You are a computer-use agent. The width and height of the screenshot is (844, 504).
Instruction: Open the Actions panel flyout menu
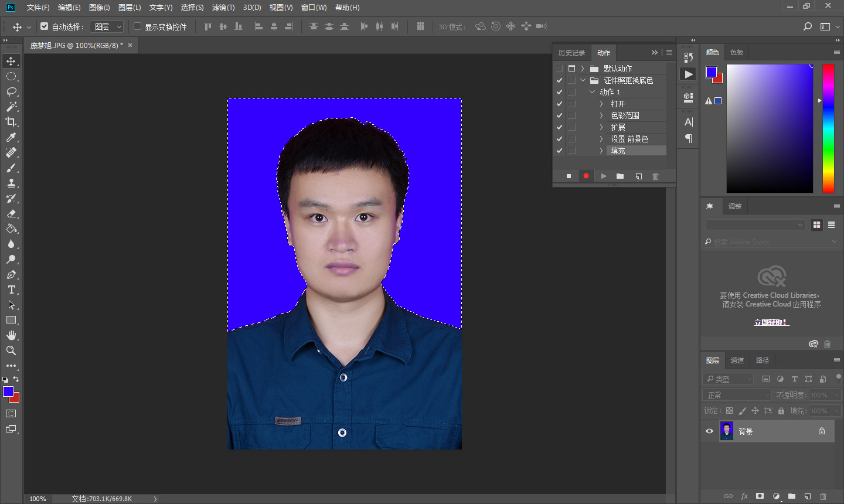669,52
